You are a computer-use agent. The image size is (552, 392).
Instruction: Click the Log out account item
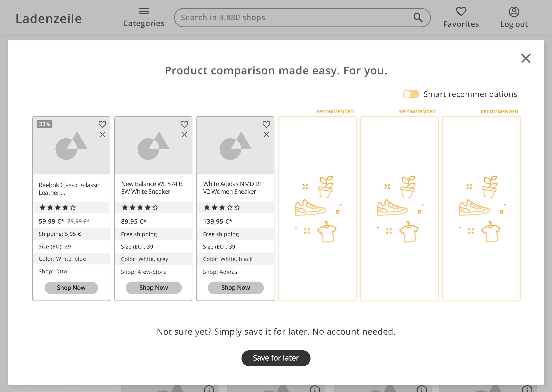point(514,17)
